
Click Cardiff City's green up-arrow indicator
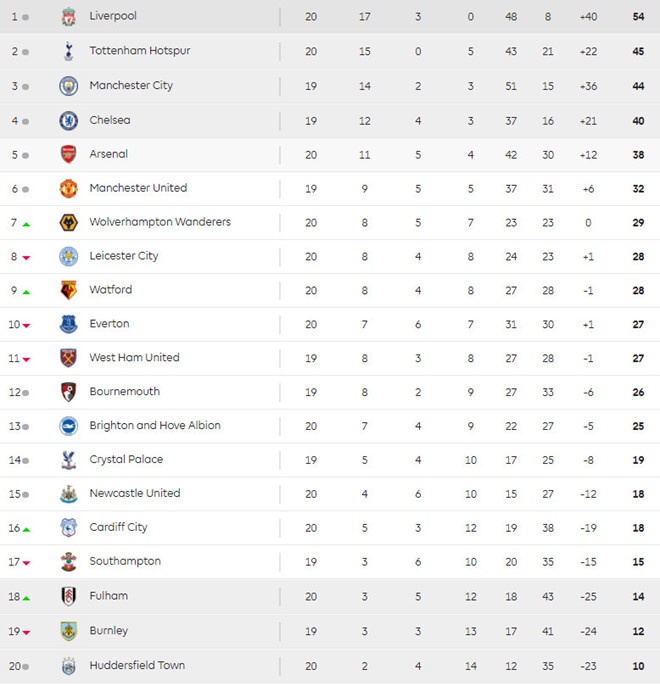coord(26,529)
